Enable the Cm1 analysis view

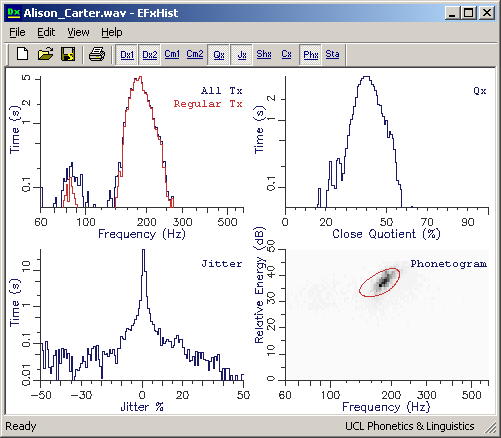point(172,54)
